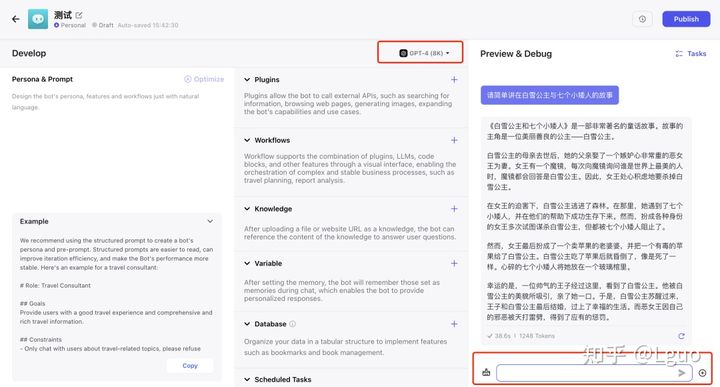Click the Draft status label
Screen dimensions: 720x387
click(x=103, y=25)
